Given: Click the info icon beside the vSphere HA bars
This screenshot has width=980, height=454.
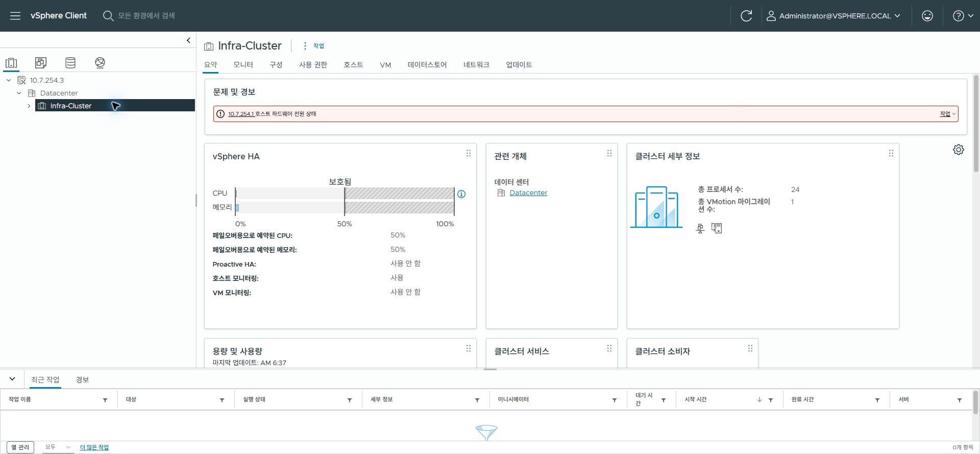Looking at the screenshot, I should pyautogui.click(x=461, y=194).
